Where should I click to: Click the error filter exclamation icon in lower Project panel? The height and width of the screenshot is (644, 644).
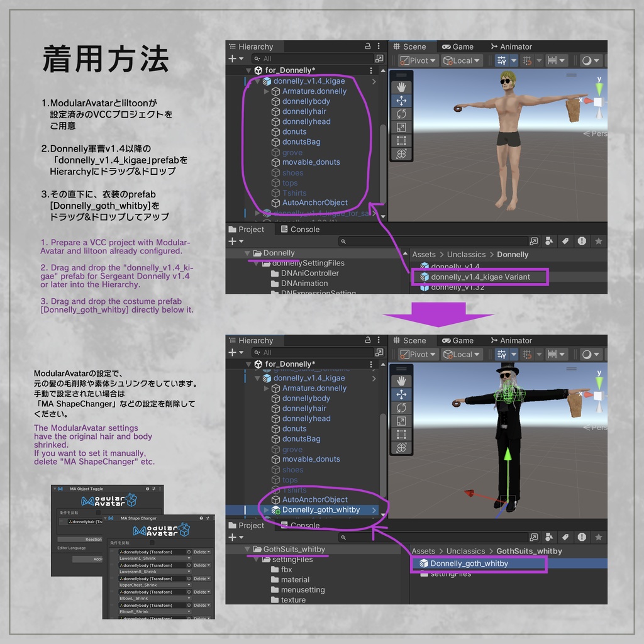point(582,537)
